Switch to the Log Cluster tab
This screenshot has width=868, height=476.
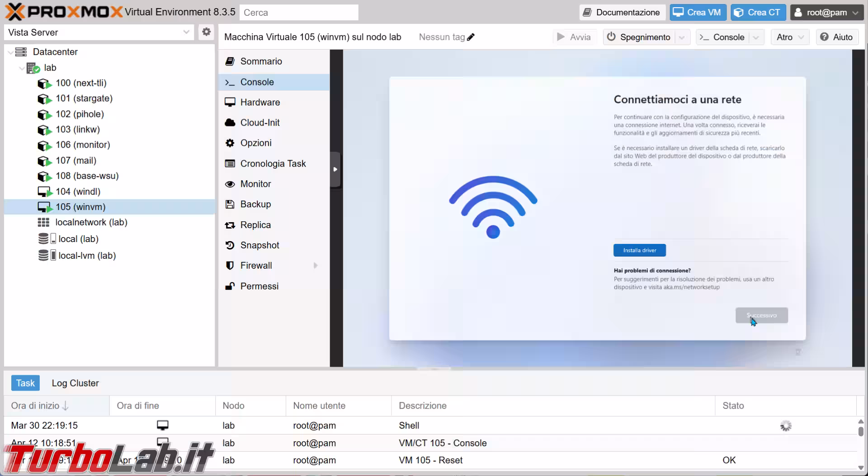[75, 383]
